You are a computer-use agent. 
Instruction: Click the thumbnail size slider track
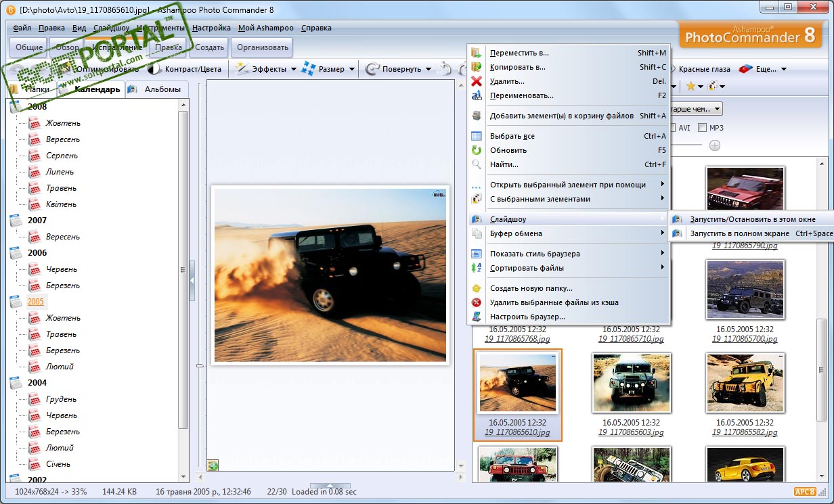[687, 145]
